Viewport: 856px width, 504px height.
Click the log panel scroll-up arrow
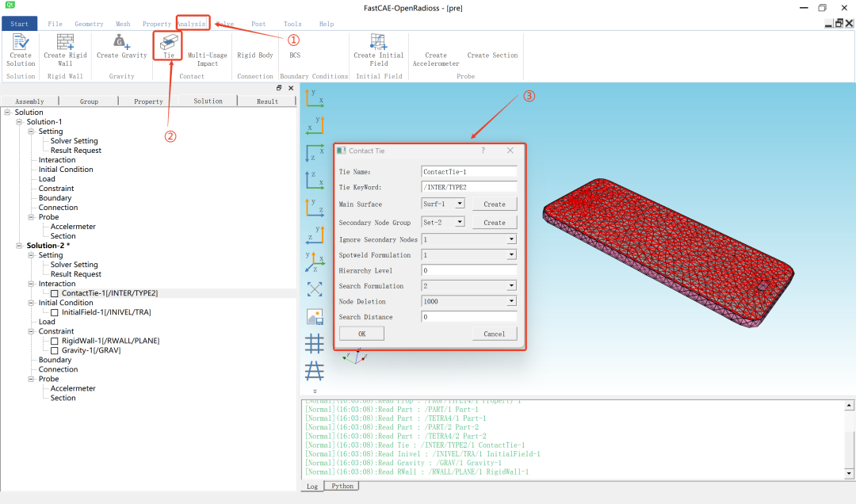(x=849, y=406)
